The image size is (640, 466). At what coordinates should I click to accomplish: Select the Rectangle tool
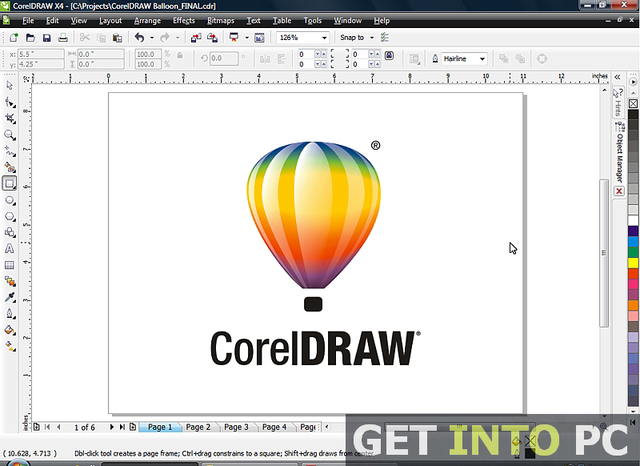click(9, 184)
